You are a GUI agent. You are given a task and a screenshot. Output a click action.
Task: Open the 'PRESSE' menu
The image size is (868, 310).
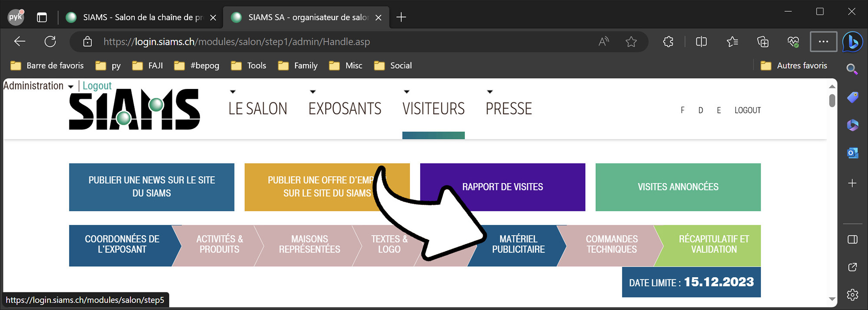tap(509, 109)
